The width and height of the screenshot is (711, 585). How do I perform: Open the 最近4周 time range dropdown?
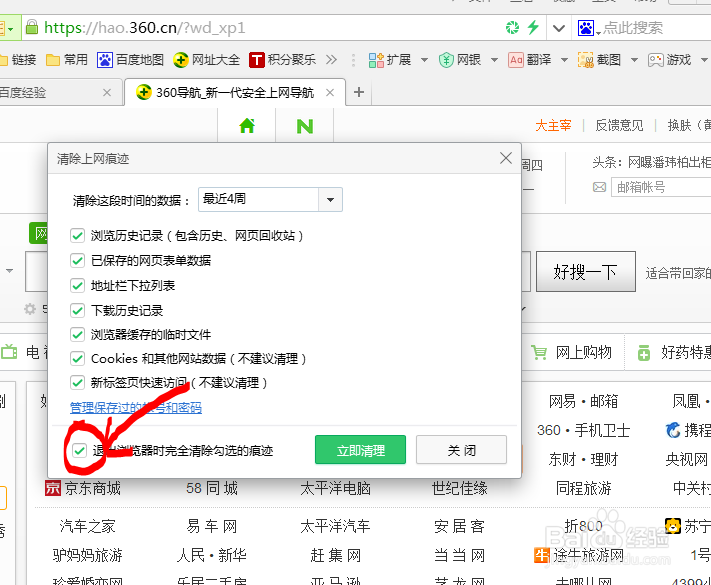pyautogui.click(x=270, y=200)
